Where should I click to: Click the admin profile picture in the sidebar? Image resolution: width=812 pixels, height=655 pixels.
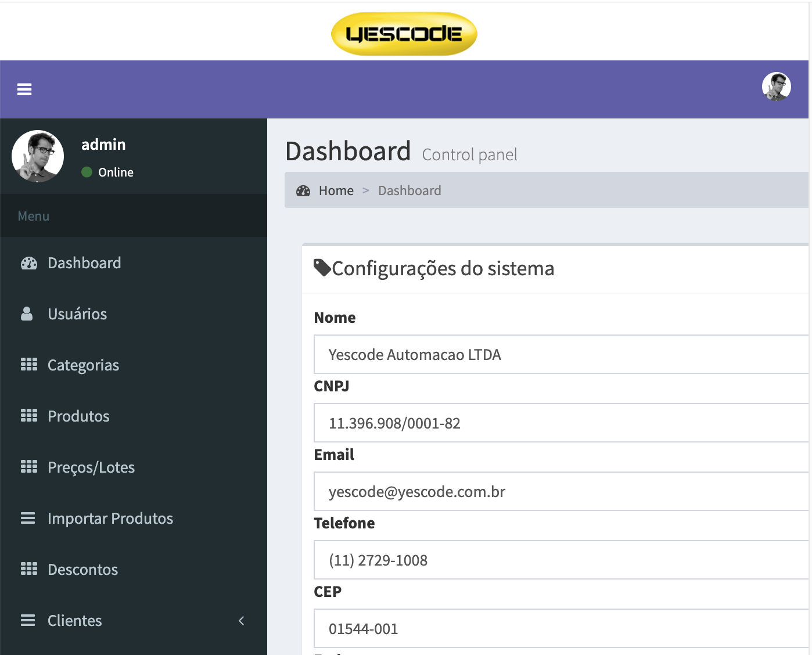(38, 156)
